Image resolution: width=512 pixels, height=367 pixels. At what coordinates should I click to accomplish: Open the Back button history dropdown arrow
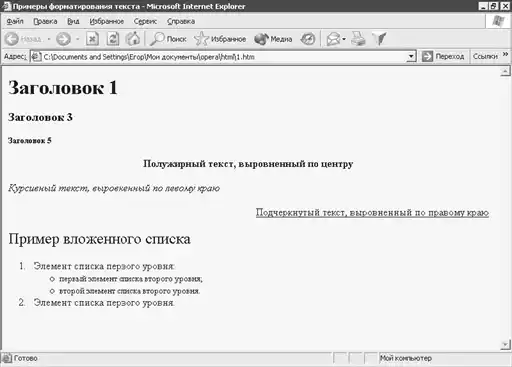pos(49,39)
